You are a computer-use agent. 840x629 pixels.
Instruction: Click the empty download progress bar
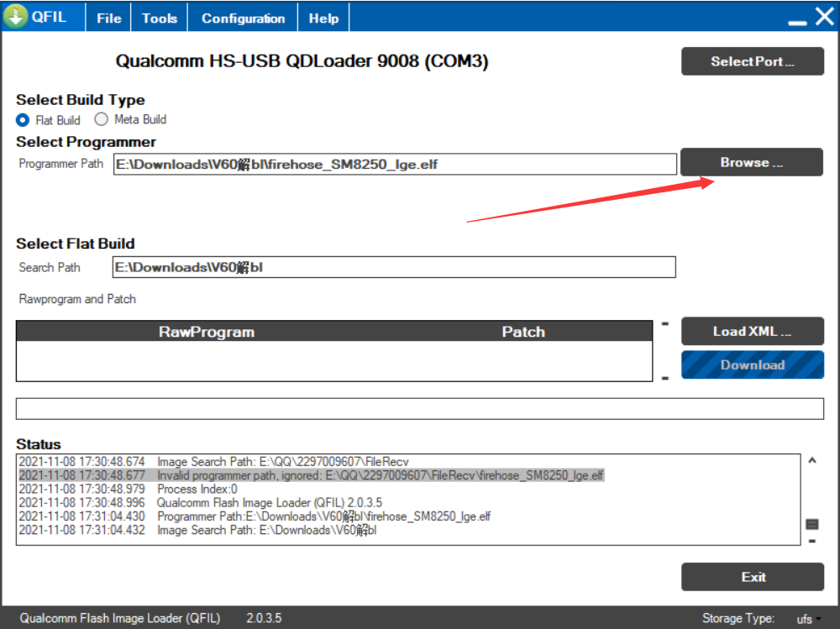point(420,408)
